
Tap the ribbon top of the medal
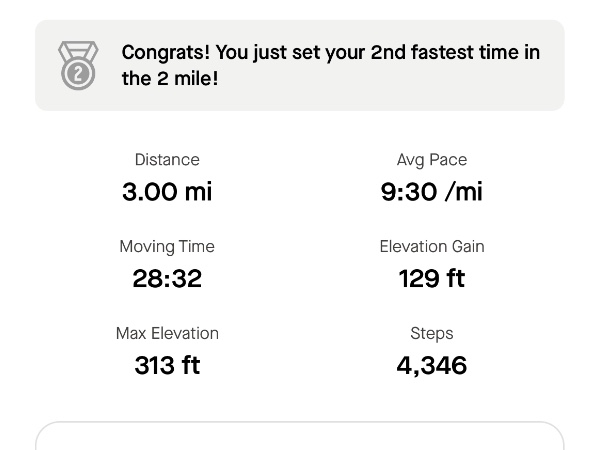(x=78, y=50)
